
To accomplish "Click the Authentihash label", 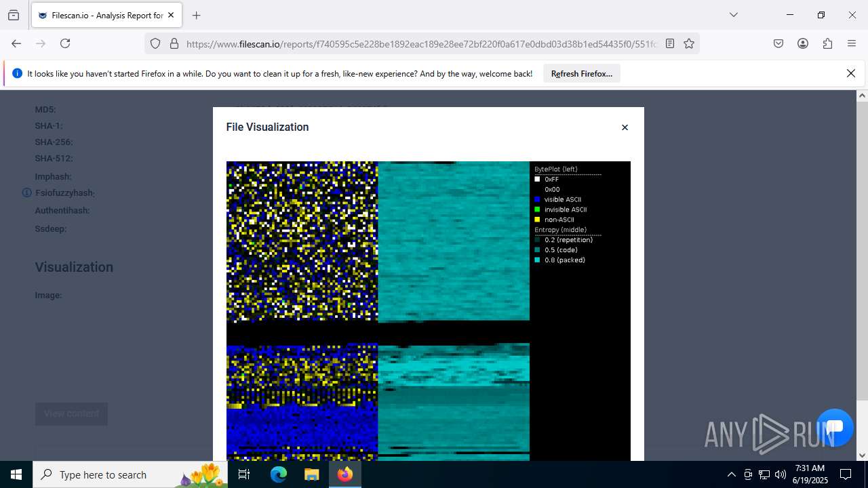I will pyautogui.click(x=62, y=210).
